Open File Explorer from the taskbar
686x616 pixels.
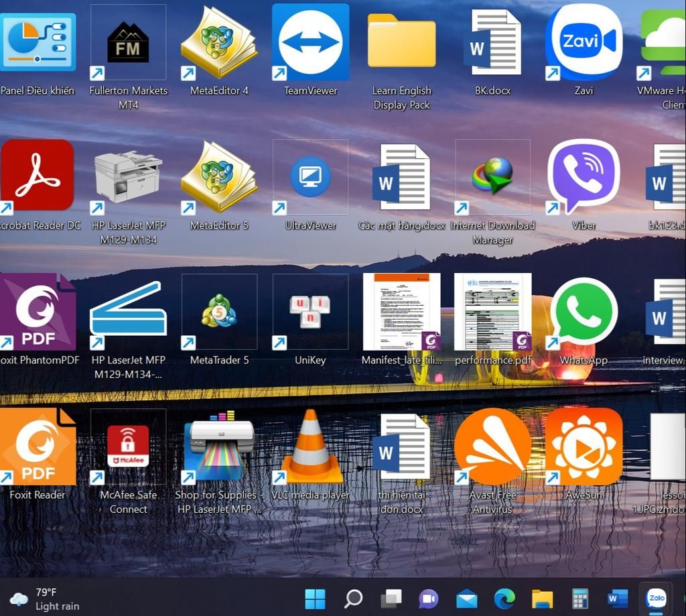click(543, 599)
